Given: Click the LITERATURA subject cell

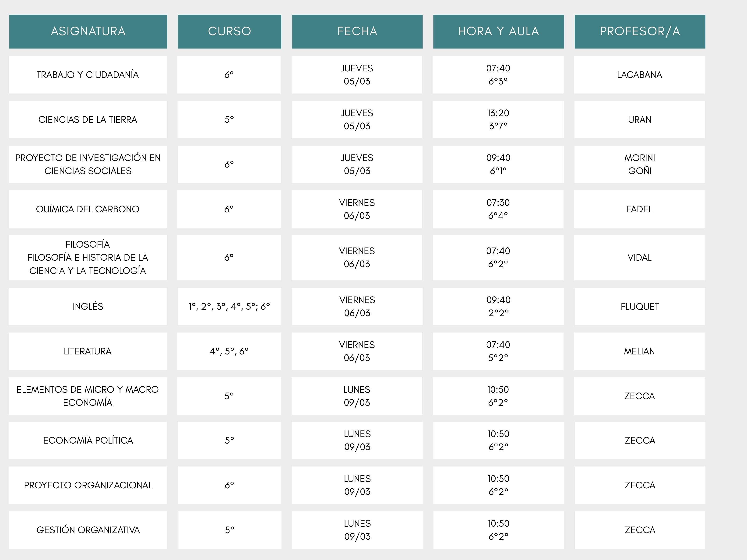Looking at the screenshot, I should pyautogui.click(x=88, y=351).
